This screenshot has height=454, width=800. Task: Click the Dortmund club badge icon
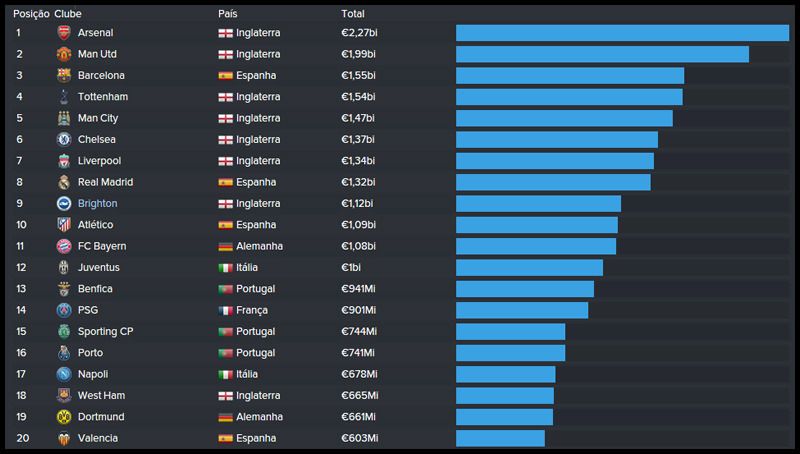(64, 417)
